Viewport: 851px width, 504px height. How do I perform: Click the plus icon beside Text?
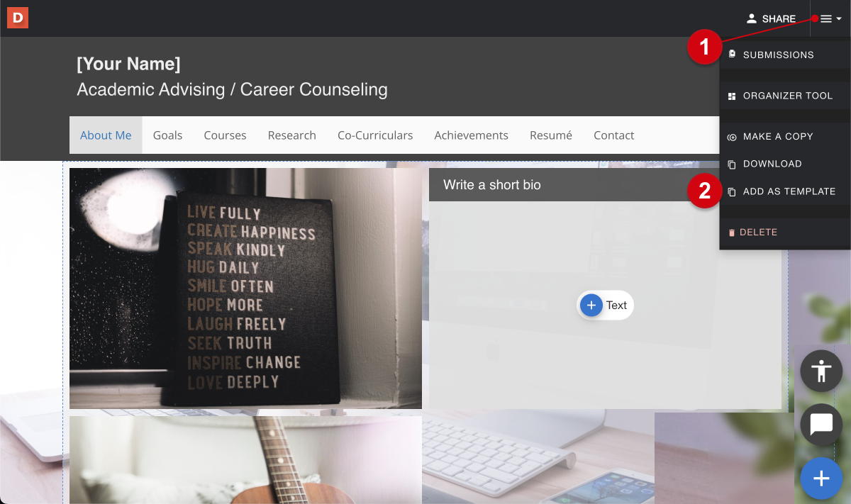[x=591, y=306]
